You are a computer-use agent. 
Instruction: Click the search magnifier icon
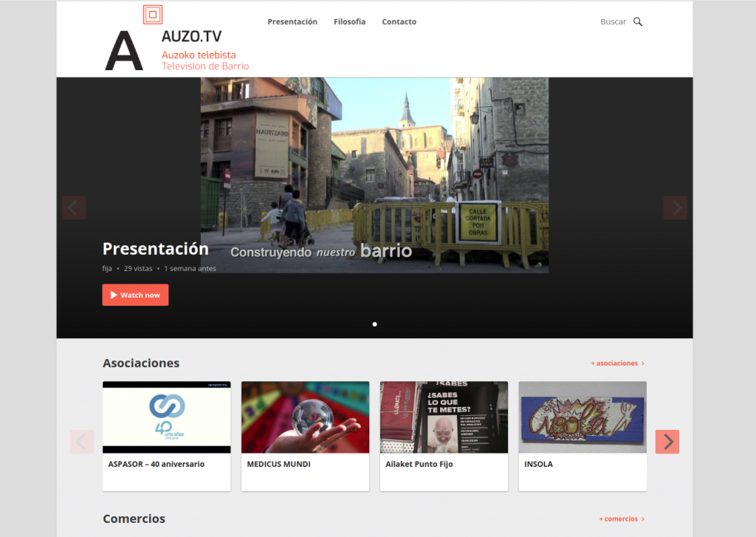pos(637,21)
